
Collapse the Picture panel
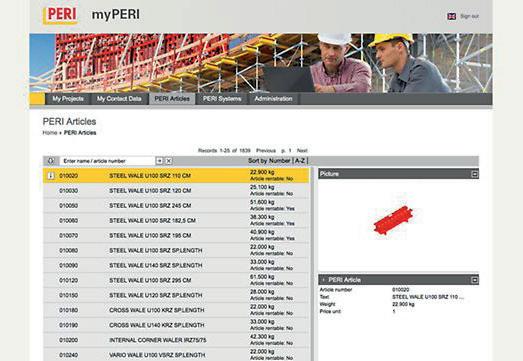click(x=474, y=174)
